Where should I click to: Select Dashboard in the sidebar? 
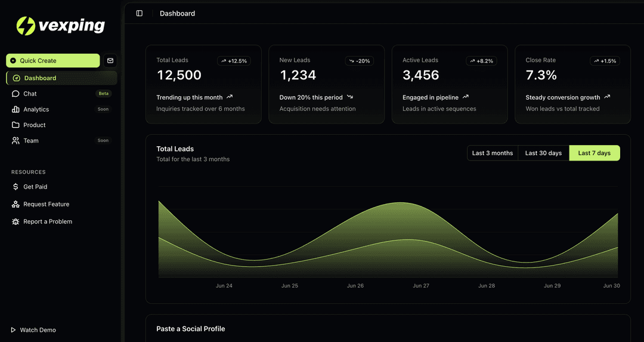pyautogui.click(x=40, y=78)
